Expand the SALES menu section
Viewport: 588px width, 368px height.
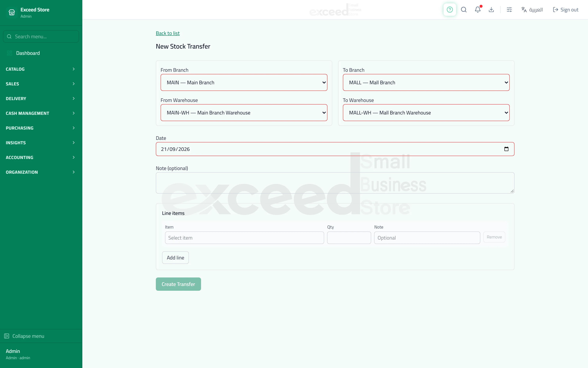(x=41, y=84)
